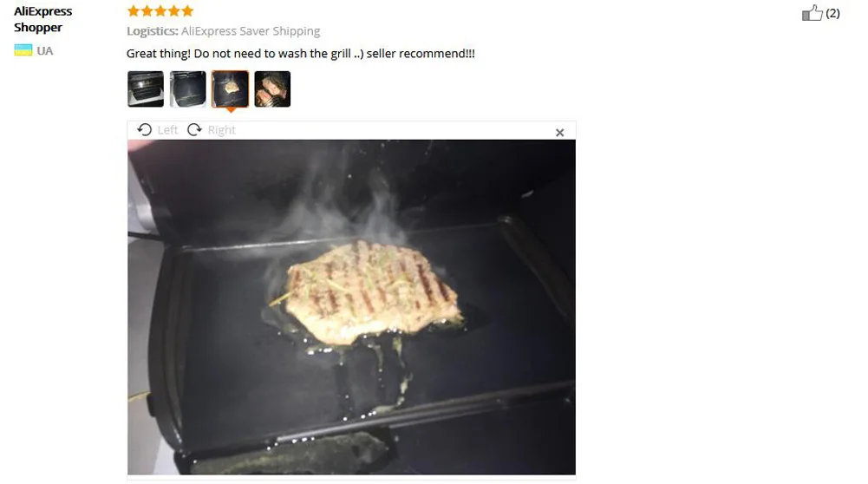Open the second review photo thumbnail

(187, 88)
